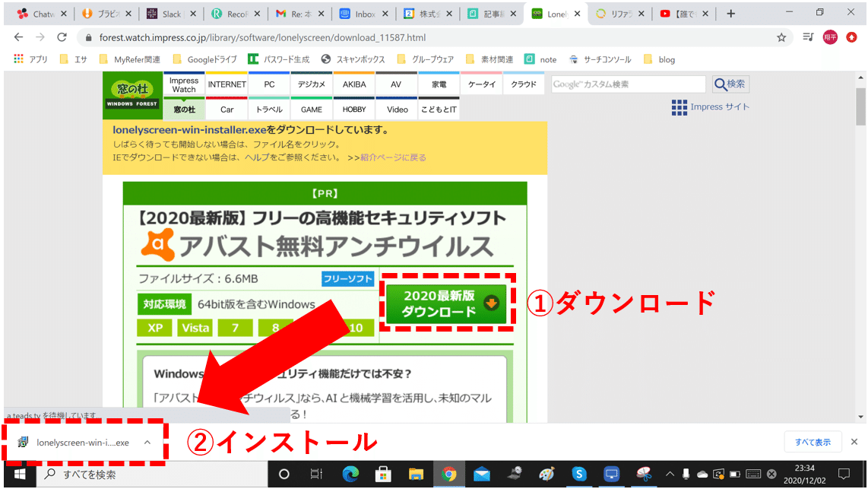This screenshot has height=489, width=868.
Task: Launch Microsoft Edge from the taskbar
Action: [x=350, y=475]
